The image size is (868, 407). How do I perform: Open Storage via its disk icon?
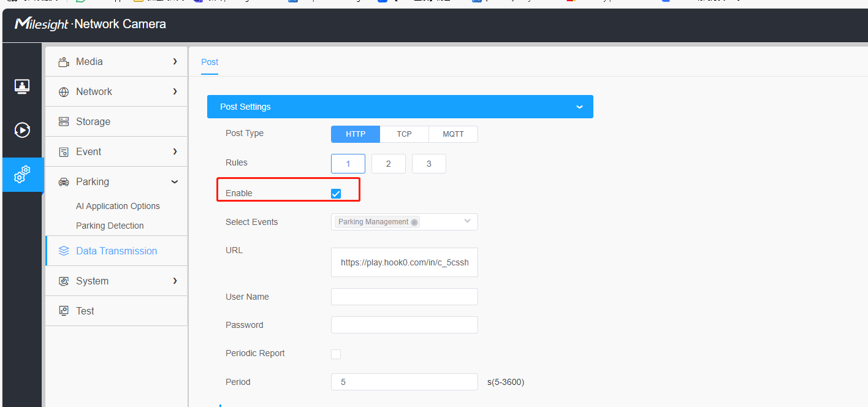(64, 122)
